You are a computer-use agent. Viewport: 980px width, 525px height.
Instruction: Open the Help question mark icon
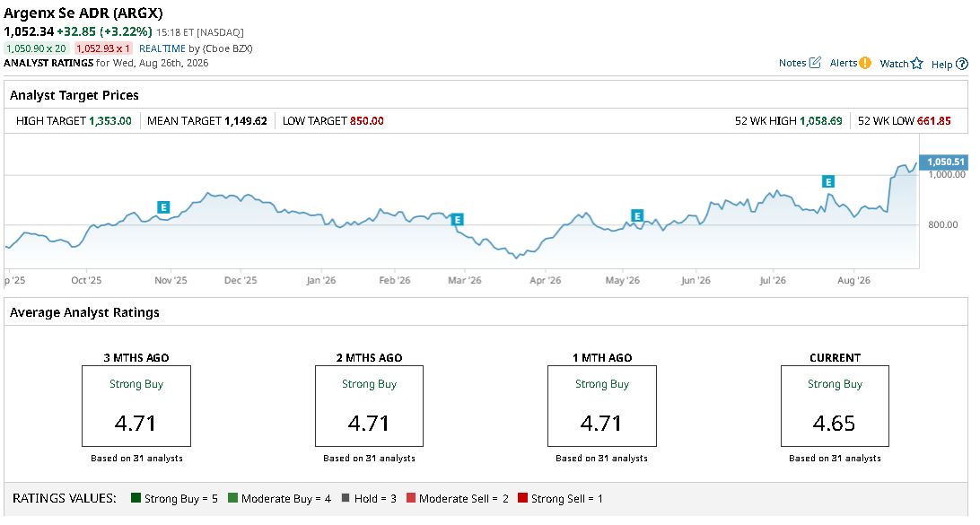pos(962,64)
